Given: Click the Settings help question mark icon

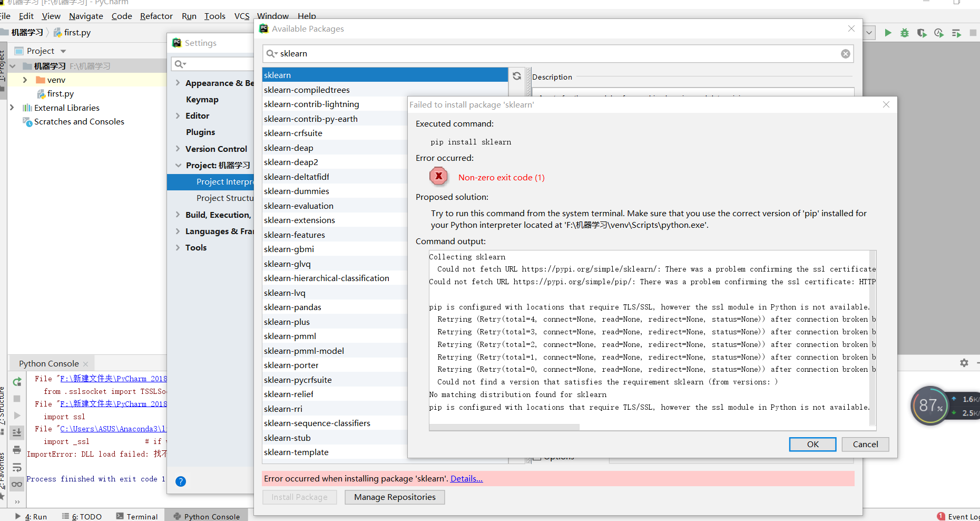Looking at the screenshot, I should 181,481.
